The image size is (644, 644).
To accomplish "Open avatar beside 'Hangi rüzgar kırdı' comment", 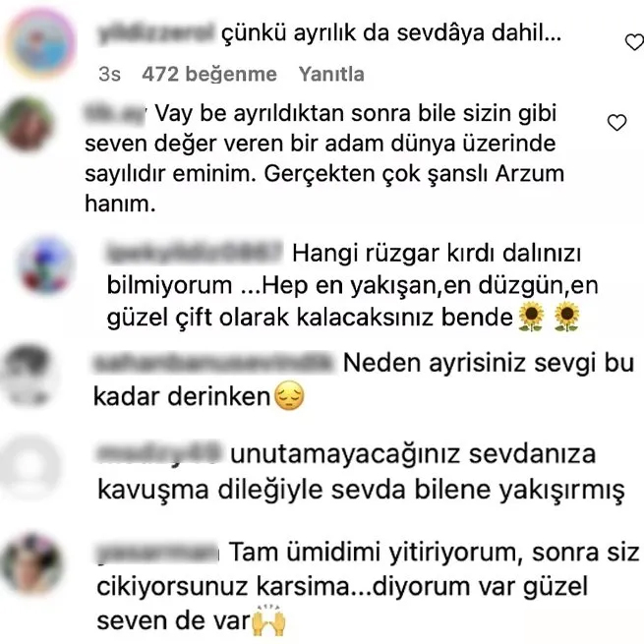I will pyautogui.click(x=46, y=265).
